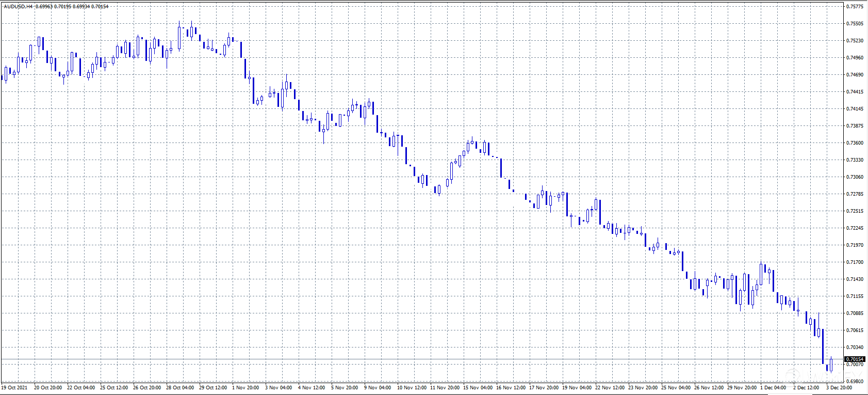The width and height of the screenshot is (868, 395).
Task: Click the horizontal current price line
Action: [413, 359]
